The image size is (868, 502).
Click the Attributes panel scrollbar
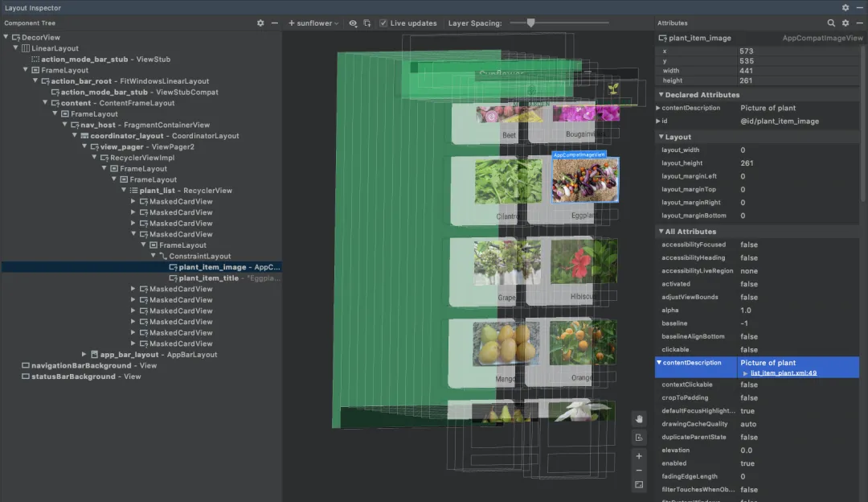click(x=863, y=125)
